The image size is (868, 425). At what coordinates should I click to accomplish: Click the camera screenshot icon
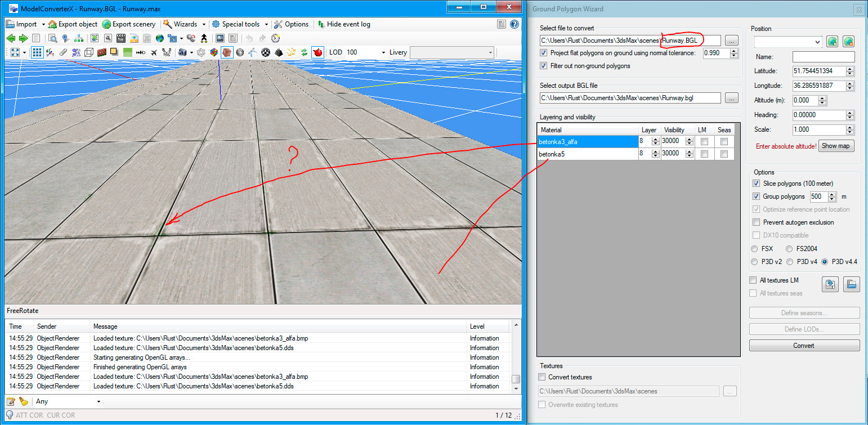[182, 52]
